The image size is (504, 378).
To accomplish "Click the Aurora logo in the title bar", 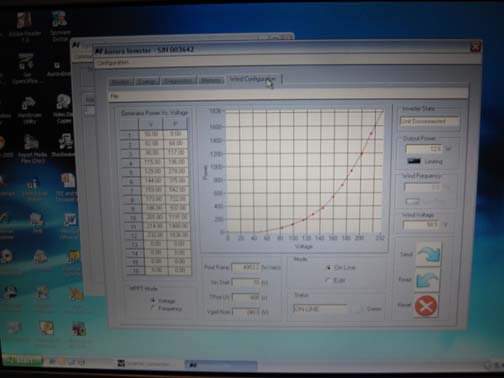I will 99,51.
